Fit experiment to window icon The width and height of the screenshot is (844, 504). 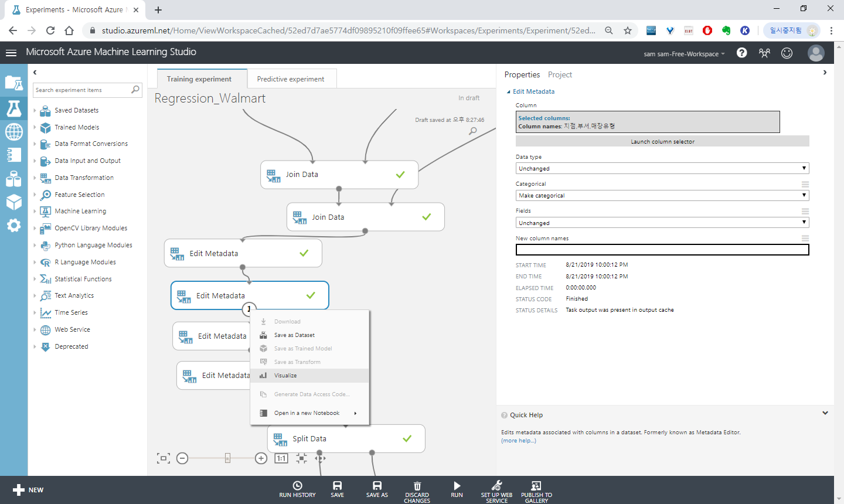164,458
